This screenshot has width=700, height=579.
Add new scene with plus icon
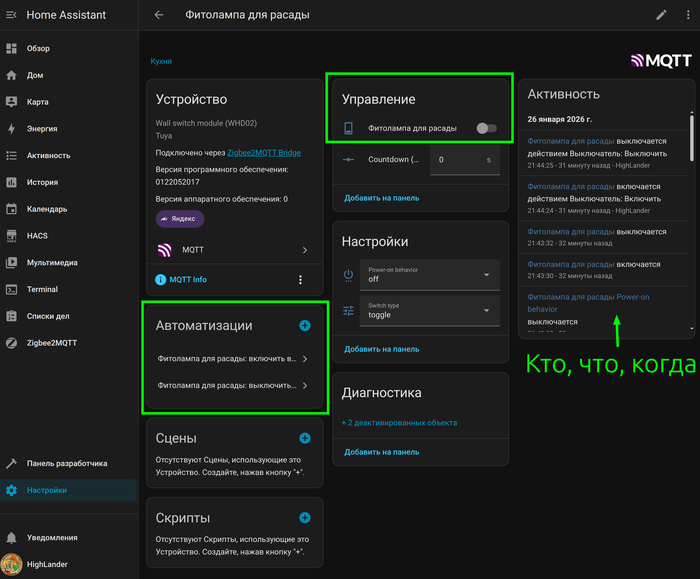point(305,438)
